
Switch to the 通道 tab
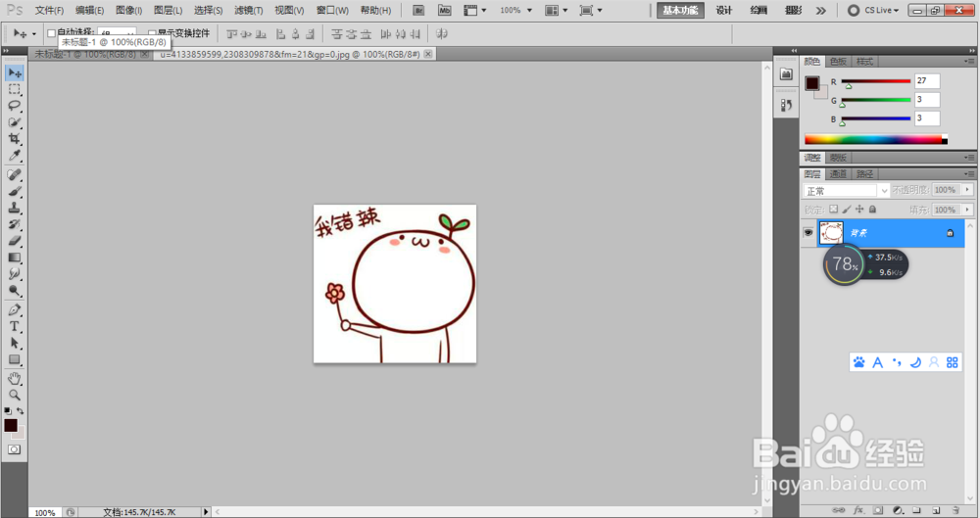[838, 173]
